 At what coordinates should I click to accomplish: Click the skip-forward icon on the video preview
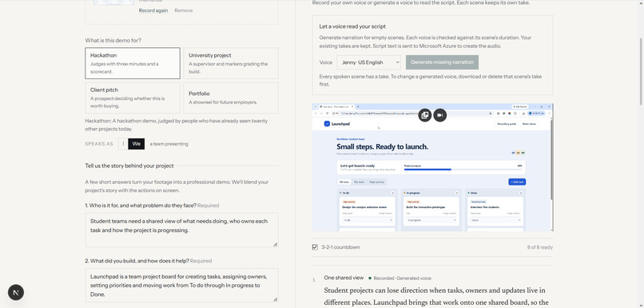(x=440, y=115)
